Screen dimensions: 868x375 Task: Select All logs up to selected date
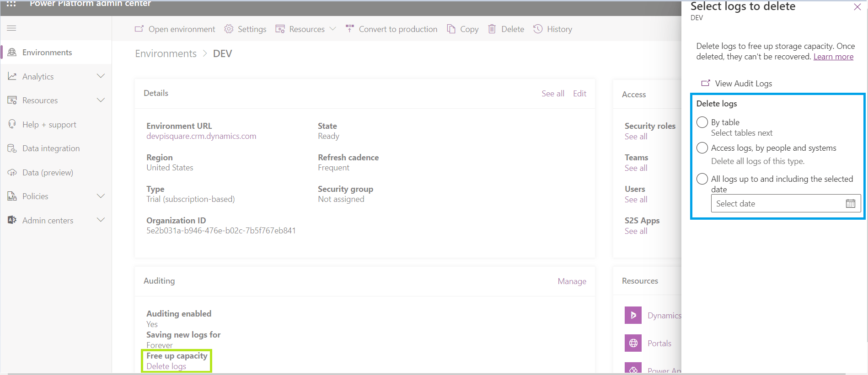(702, 179)
